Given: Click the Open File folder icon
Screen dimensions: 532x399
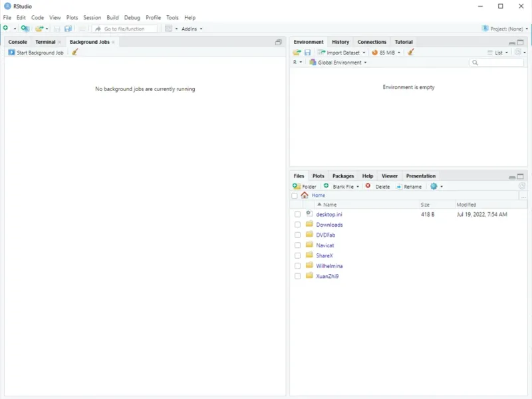Looking at the screenshot, I should click(39, 29).
